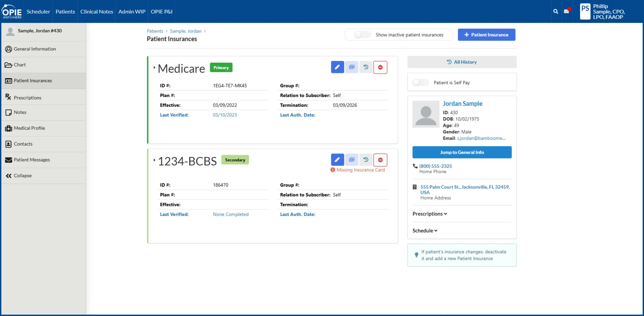Add a new Patient Insurance
644x316 pixels.
[x=486, y=34]
